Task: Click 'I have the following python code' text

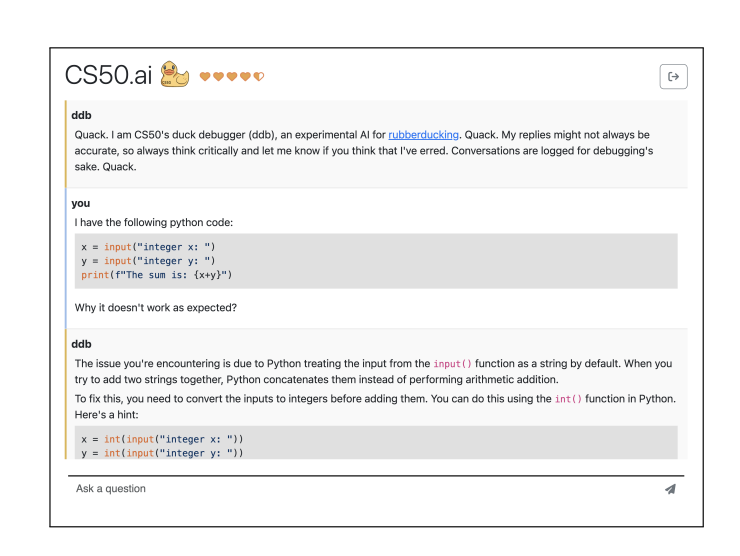Action: click(x=153, y=222)
